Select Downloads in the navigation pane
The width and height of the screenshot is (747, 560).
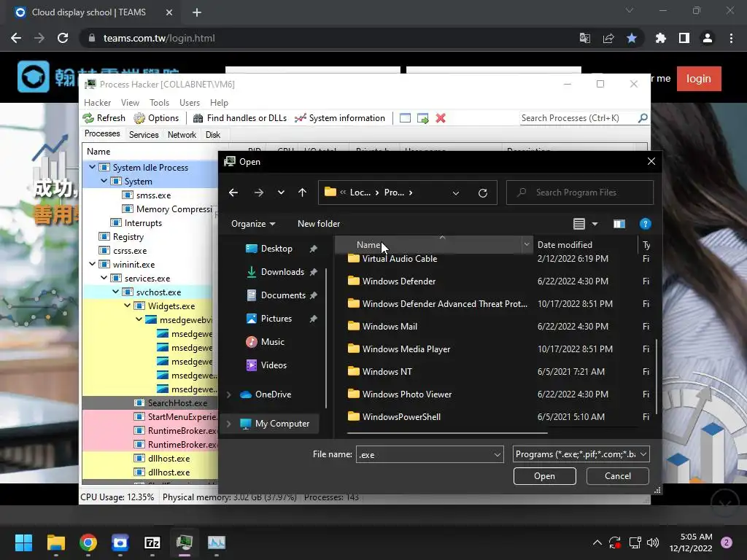pyautogui.click(x=282, y=272)
